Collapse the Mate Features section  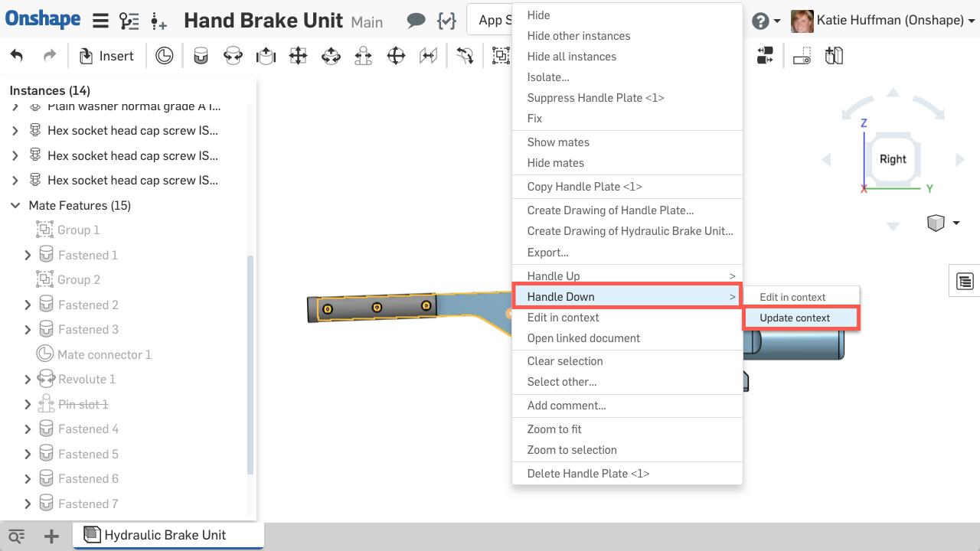15,205
